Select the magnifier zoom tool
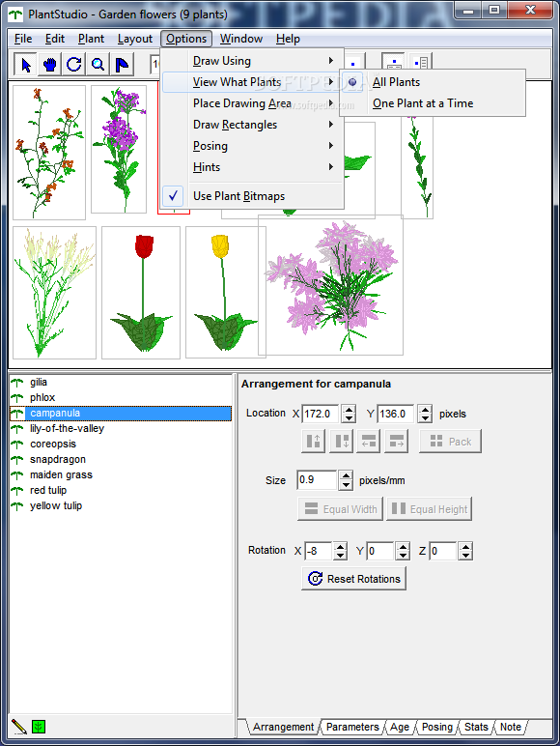Image resolution: width=560 pixels, height=746 pixels. tap(98, 64)
